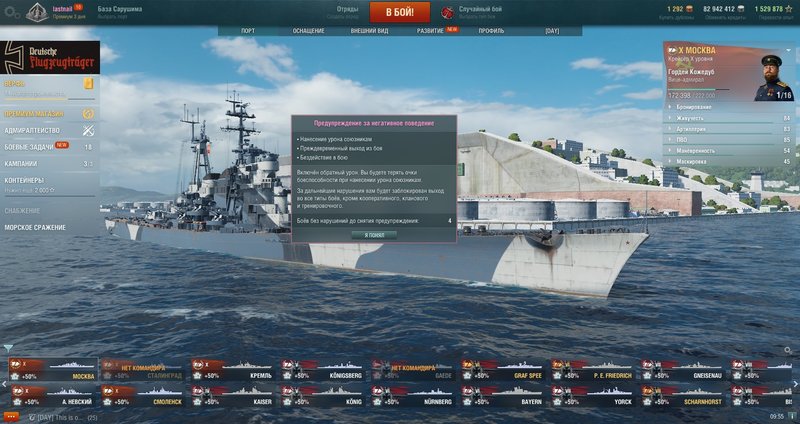Screen dimensions: 800x424
Task: Click the В БОЙ! button
Action: (x=399, y=12)
